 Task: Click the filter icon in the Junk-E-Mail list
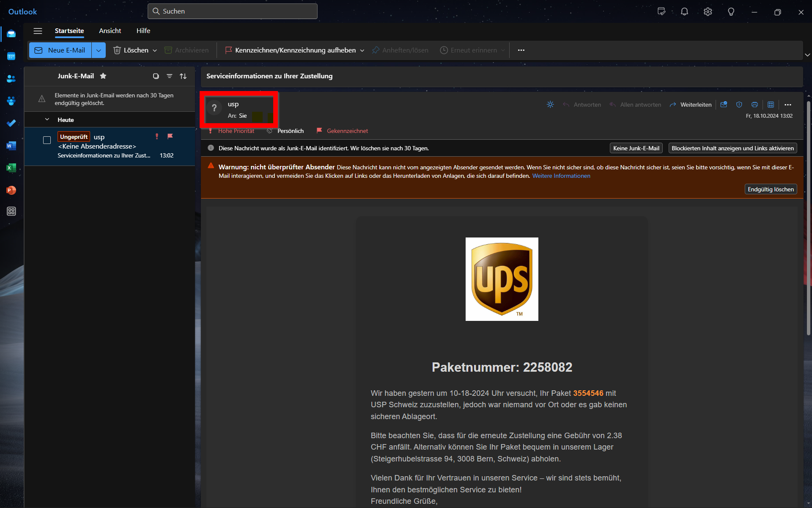pos(170,76)
